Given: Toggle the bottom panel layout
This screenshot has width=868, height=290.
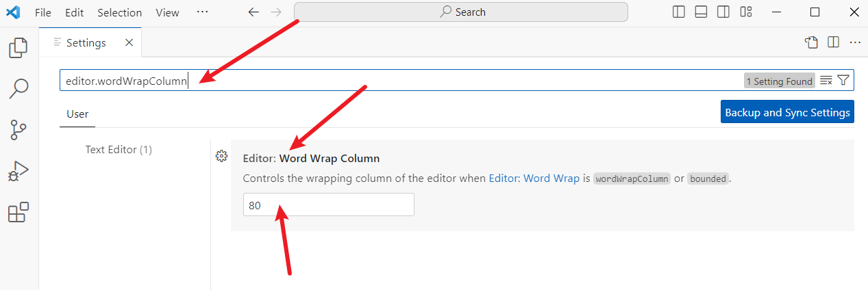Looking at the screenshot, I should tap(701, 12).
